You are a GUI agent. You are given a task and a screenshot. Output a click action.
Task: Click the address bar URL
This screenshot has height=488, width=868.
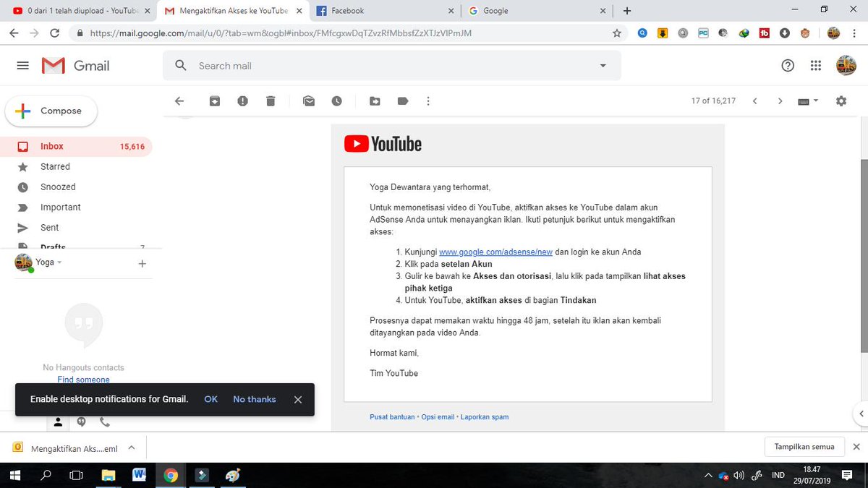pos(281,33)
